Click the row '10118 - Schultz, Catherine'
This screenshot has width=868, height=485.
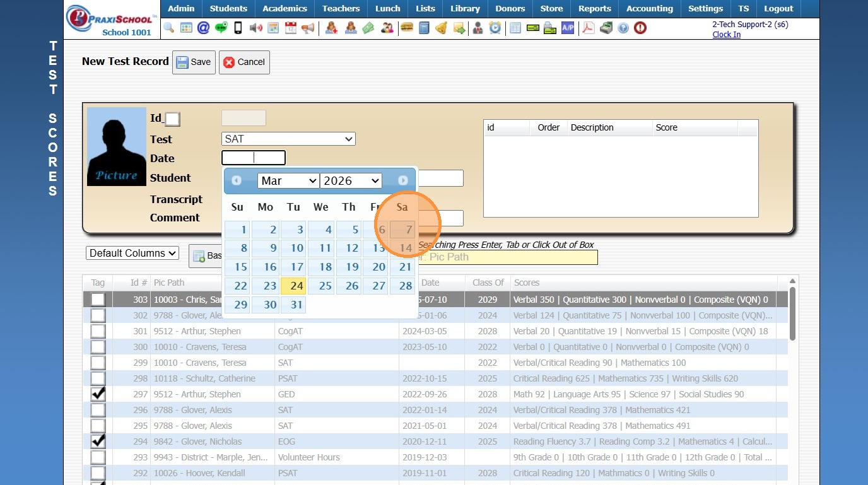pyautogui.click(x=435, y=378)
